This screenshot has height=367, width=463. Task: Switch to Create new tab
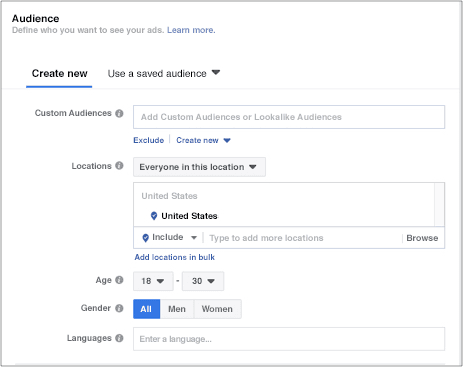pos(59,74)
